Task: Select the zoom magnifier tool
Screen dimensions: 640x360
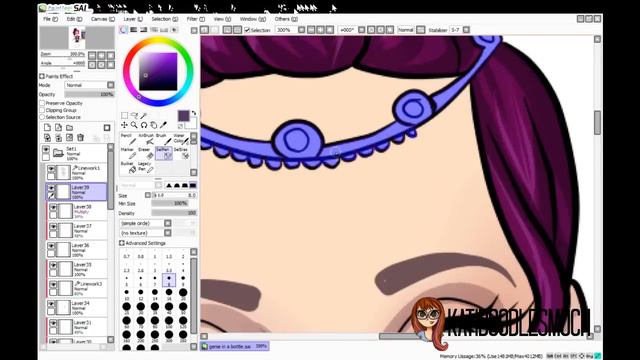Action: (134, 125)
